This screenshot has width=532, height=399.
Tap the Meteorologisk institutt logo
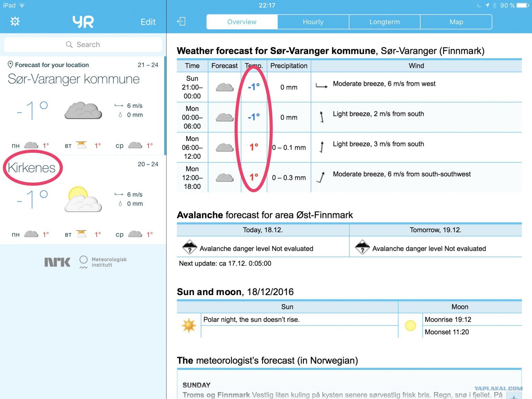(103, 262)
